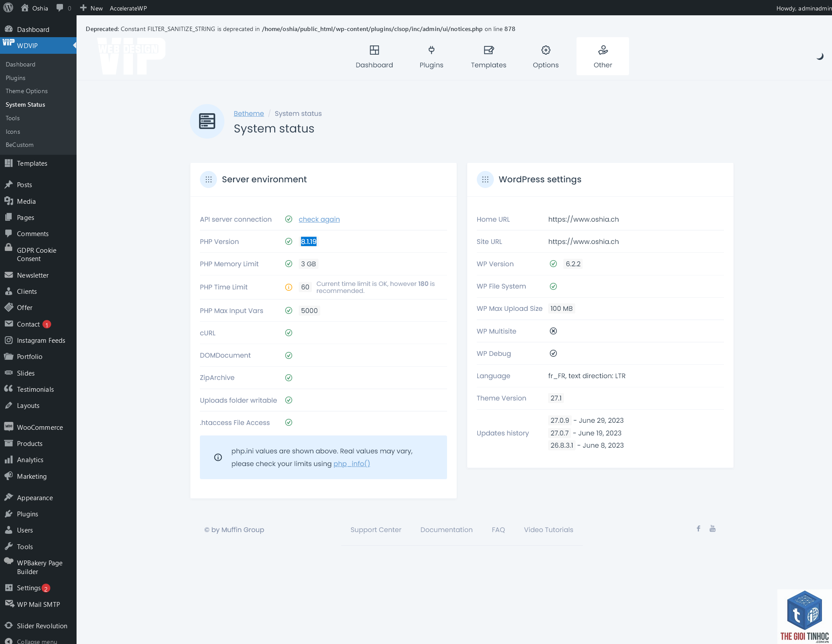Open the Portfolio menu
The width and height of the screenshot is (832, 644).
[38, 356]
